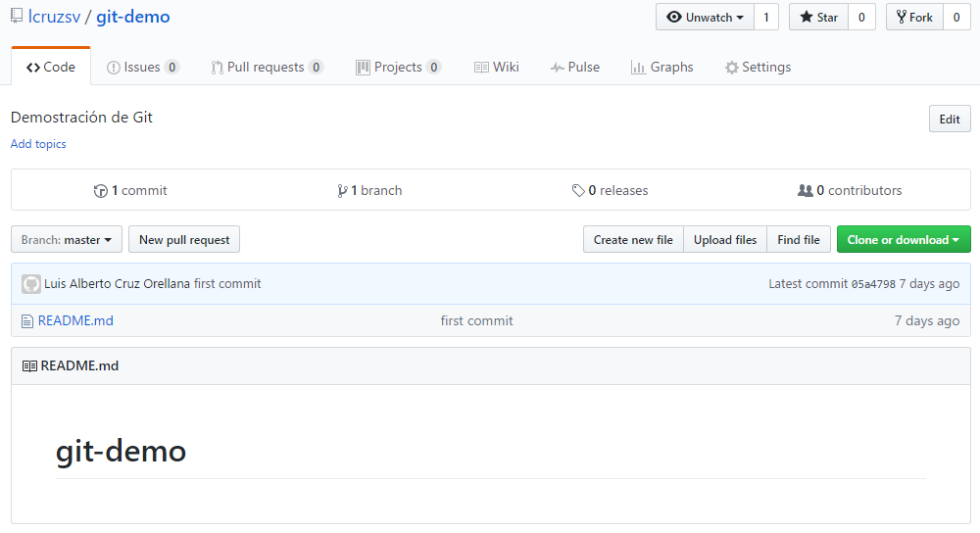Screen dimensions: 980x533
Task: Open the Issues tab
Action: coord(143,67)
